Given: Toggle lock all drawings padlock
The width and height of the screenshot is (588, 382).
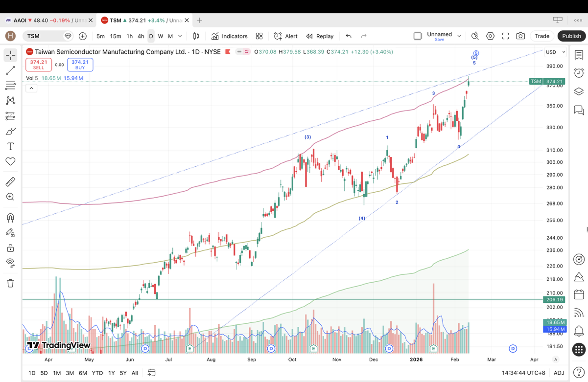Looking at the screenshot, I should [x=10, y=247].
